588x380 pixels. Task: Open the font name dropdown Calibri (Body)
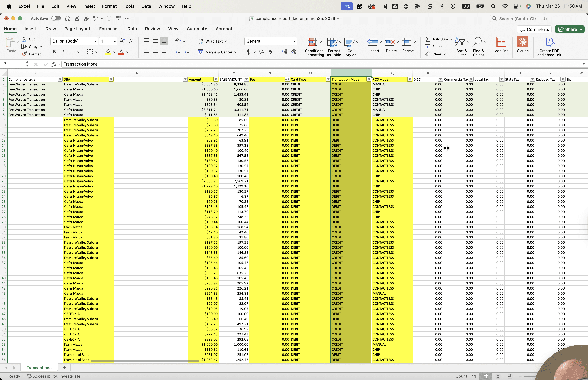(96, 41)
